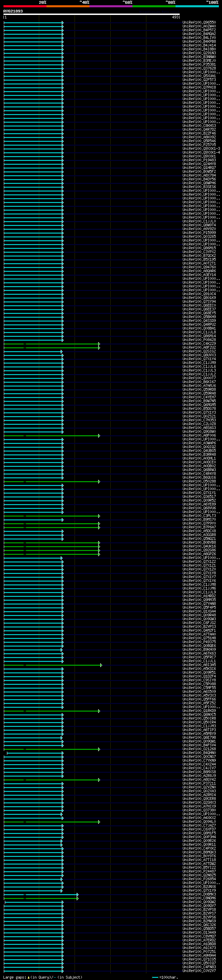Select hit label UniRef100_B6KI67
Viewport: 222px width, 980px height.
click(199, 382)
